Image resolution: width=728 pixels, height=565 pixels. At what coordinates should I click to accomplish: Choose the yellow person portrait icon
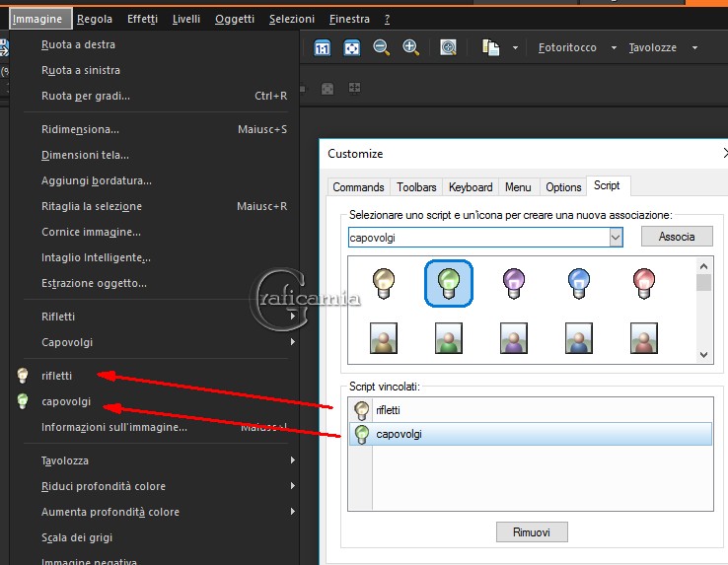[x=384, y=338]
